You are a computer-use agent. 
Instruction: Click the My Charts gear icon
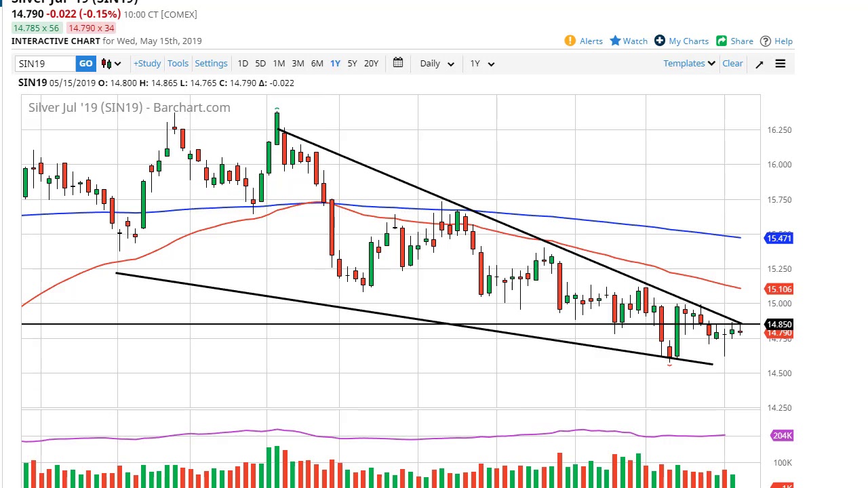tap(660, 41)
